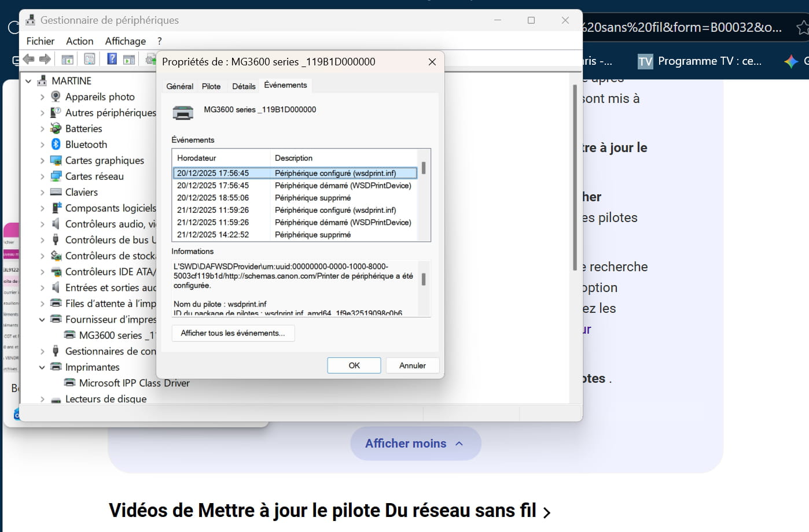
Task: Expand the Claviers category
Action: point(42,193)
